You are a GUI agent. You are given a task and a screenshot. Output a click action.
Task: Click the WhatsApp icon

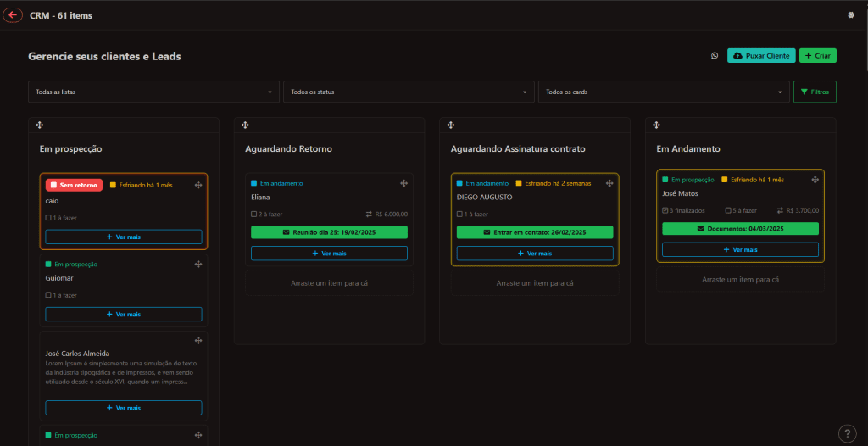(715, 56)
